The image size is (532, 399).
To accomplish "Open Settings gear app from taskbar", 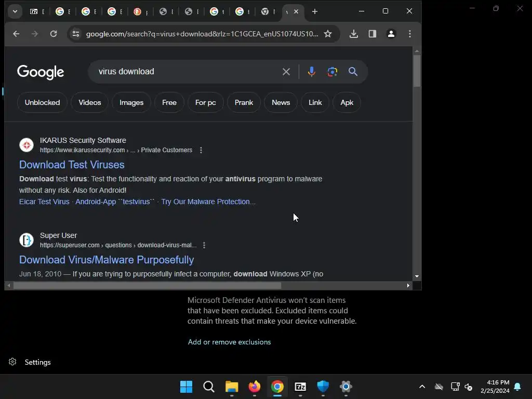I will [x=345, y=387].
